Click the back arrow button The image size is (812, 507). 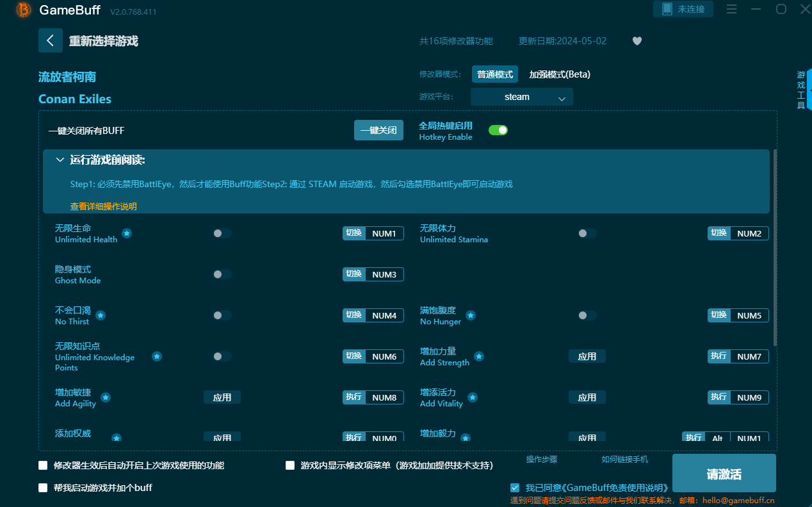(x=51, y=40)
